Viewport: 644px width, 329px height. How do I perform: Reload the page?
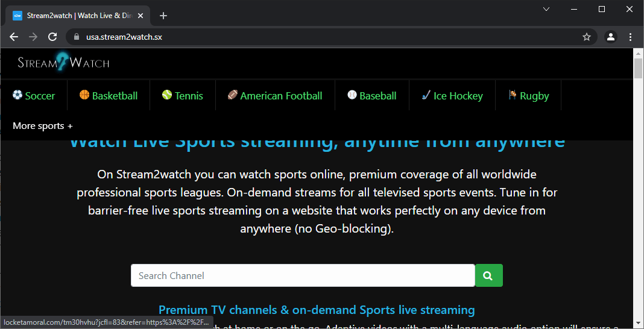coord(52,37)
